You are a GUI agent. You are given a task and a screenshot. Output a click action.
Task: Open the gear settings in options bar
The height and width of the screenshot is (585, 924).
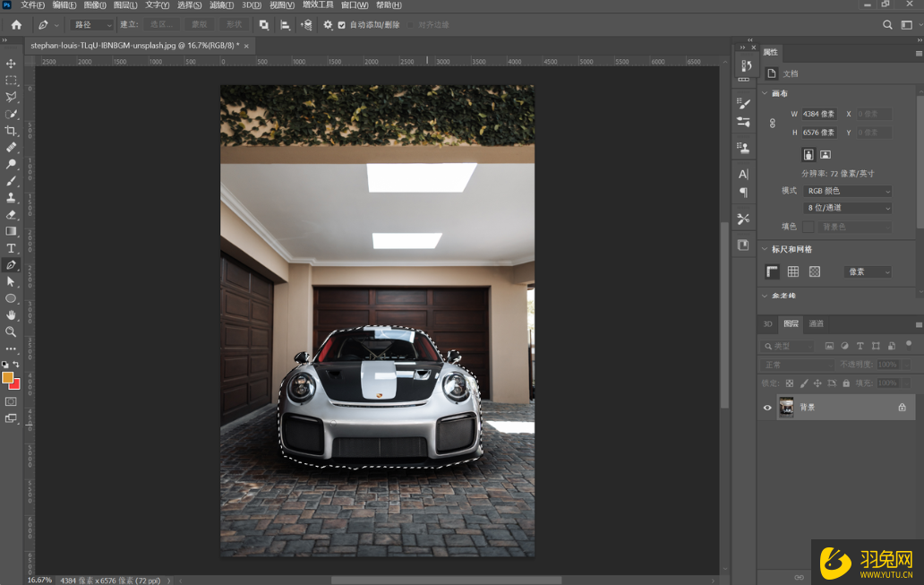328,25
